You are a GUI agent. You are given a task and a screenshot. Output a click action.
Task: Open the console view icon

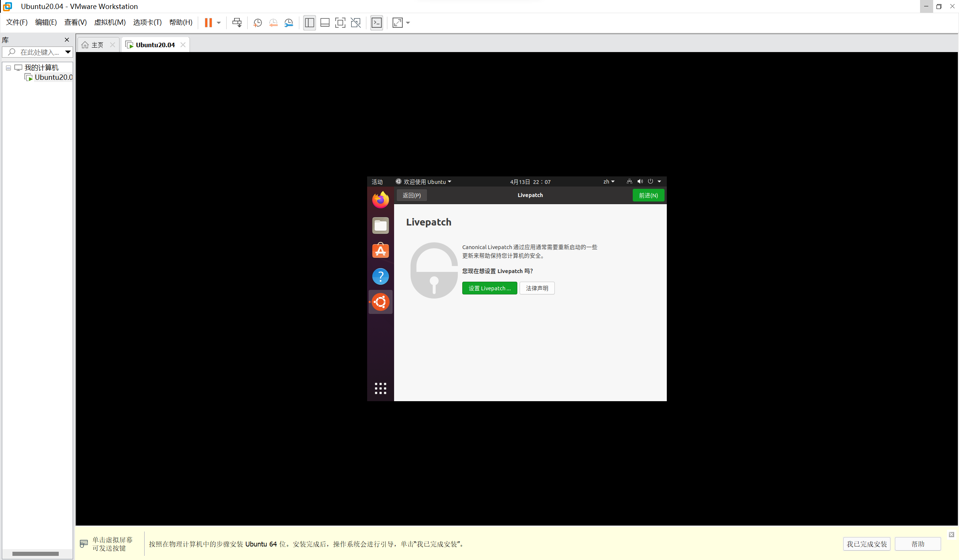pyautogui.click(x=376, y=22)
